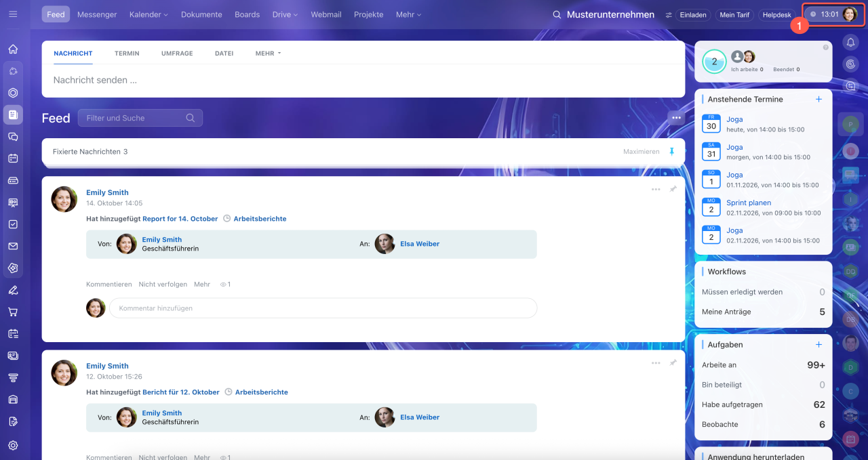Open the MEHR dropdown in the post composer
The height and width of the screenshot is (460, 868).
click(268, 53)
